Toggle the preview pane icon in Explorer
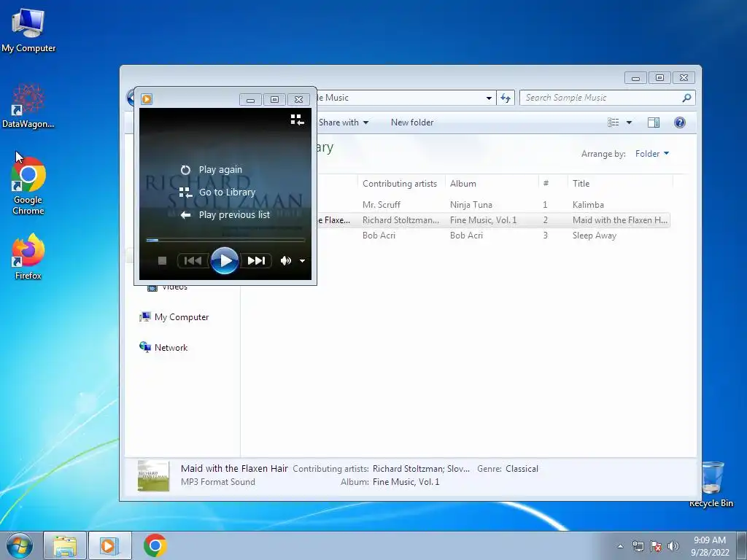Screen dimensions: 747x560 tap(654, 122)
